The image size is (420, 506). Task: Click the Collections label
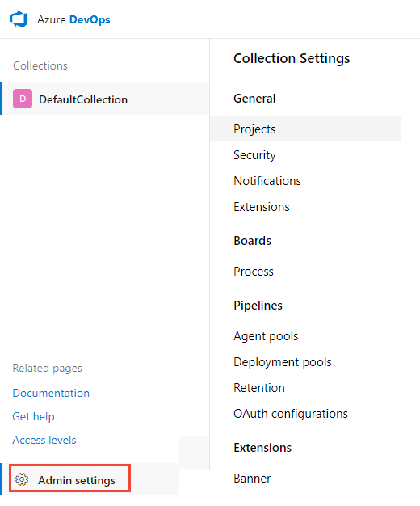40,65
